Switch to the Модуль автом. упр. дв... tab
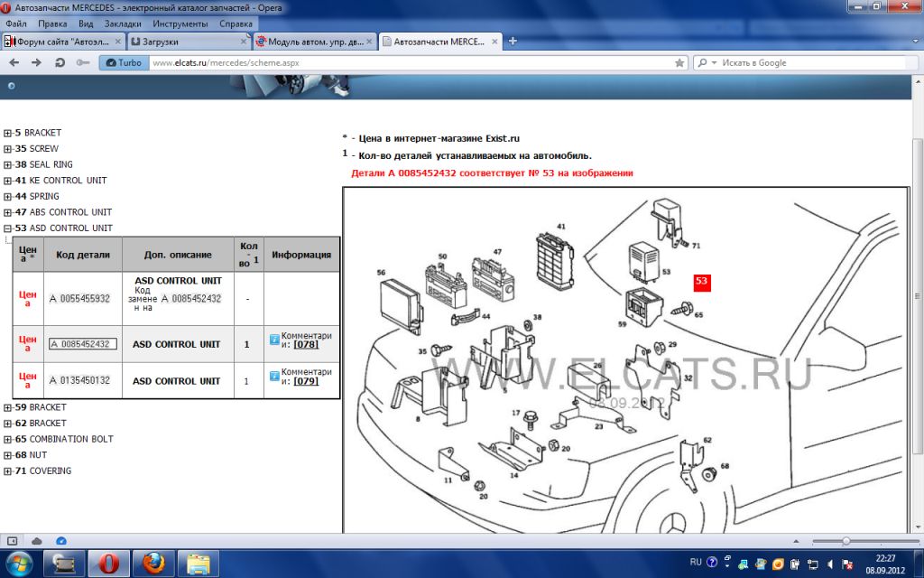The image size is (924, 578). (x=315, y=42)
